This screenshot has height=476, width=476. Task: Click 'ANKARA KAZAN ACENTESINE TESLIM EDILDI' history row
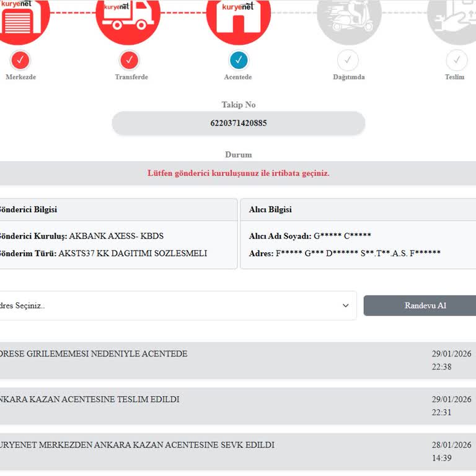point(238,406)
